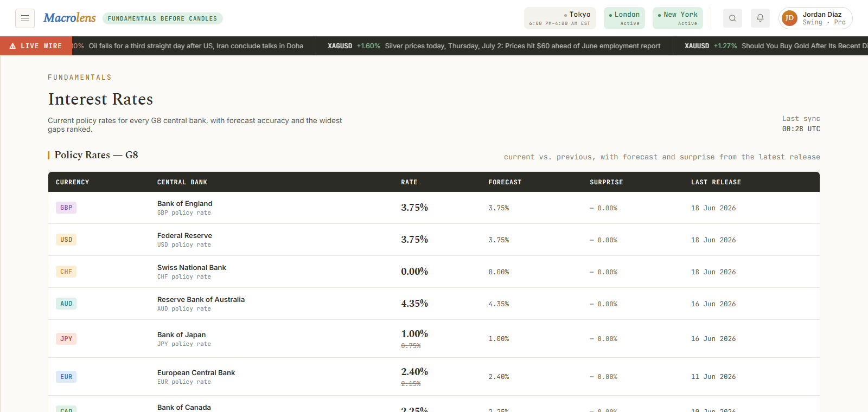
Task: Click the AUD currency badge
Action: coord(66,304)
